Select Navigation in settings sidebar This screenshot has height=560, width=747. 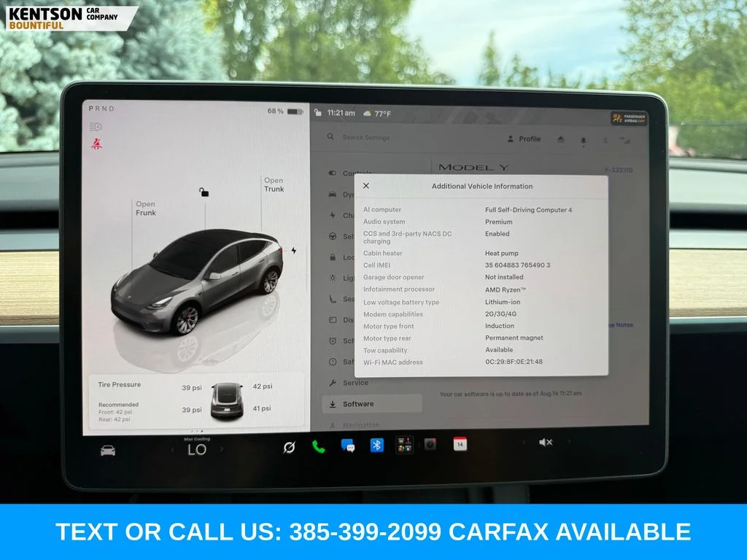click(x=355, y=425)
